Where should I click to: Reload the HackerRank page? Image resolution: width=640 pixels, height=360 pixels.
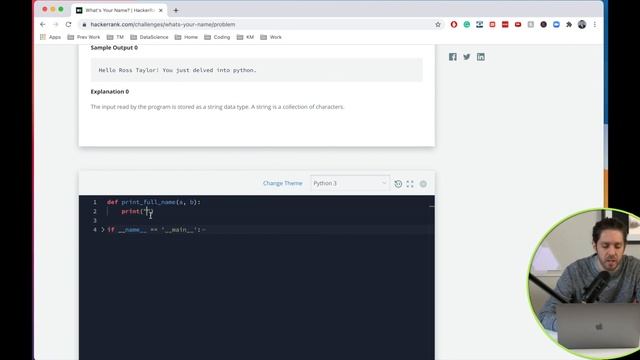pyautogui.click(x=69, y=24)
